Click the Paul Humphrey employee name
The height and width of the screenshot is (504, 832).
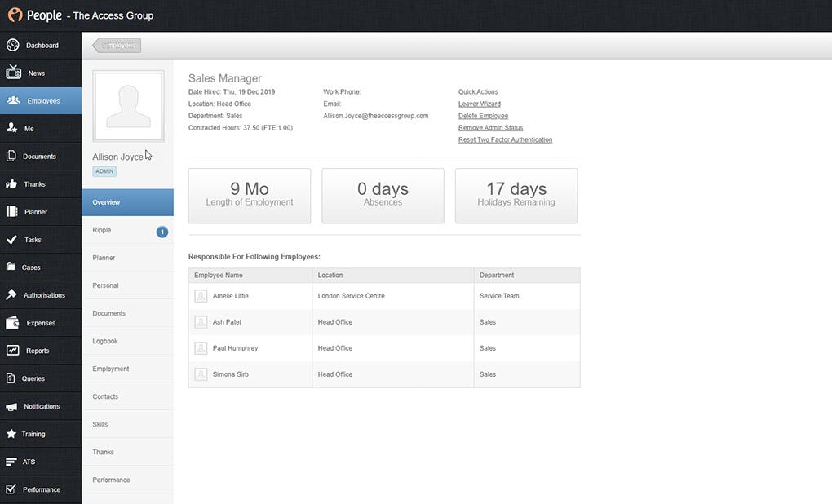pyautogui.click(x=235, y=348)
